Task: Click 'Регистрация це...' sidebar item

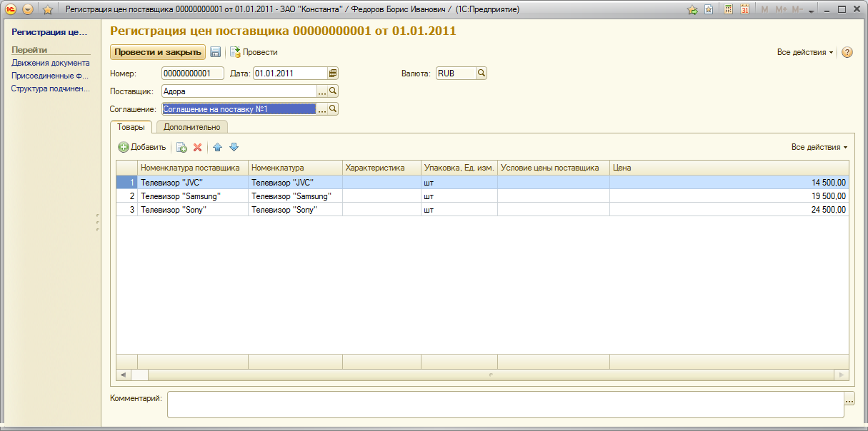Action: tap(49, 32)
